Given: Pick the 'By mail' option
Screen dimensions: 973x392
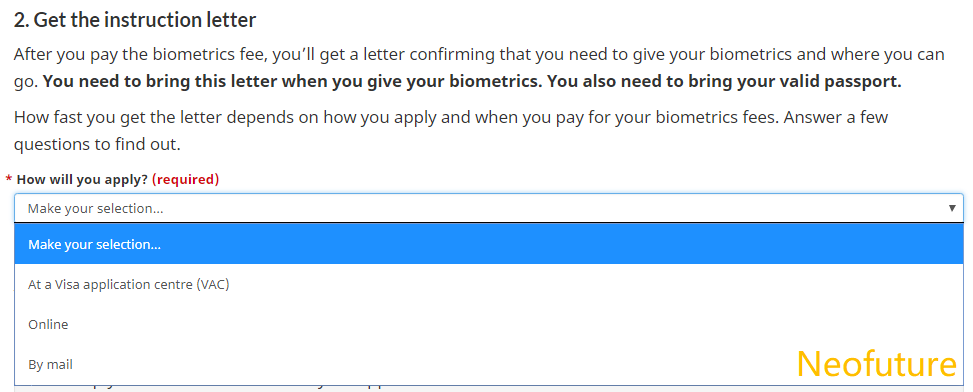Looking at the screenshot, I should pyautogui.click(x=489, y=365).
